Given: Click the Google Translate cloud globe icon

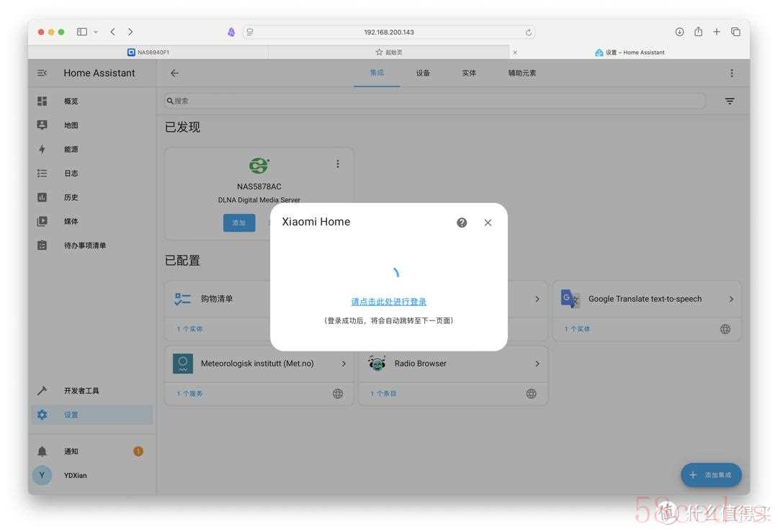Looking at the screenshot, I should (x=725, y=329).
